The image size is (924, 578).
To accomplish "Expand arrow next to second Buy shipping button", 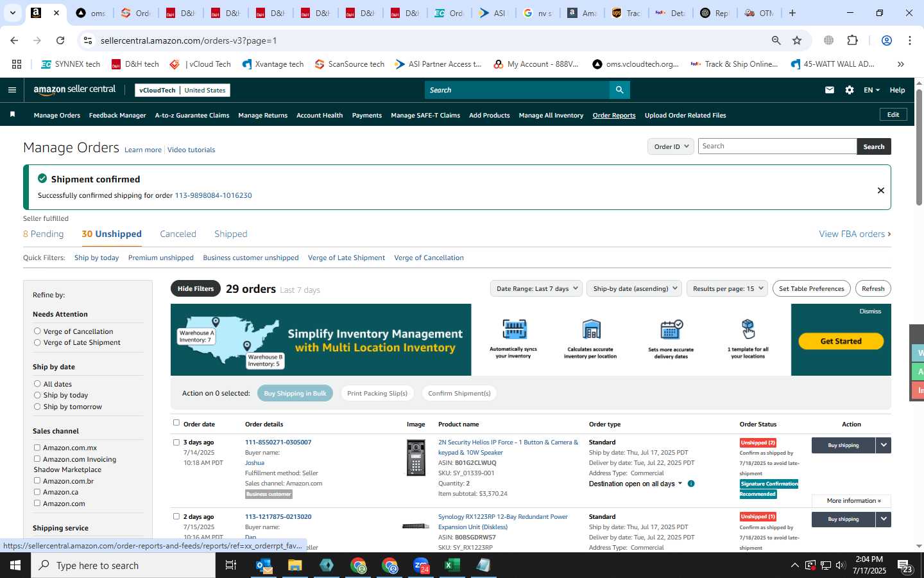I will (884, 519).
